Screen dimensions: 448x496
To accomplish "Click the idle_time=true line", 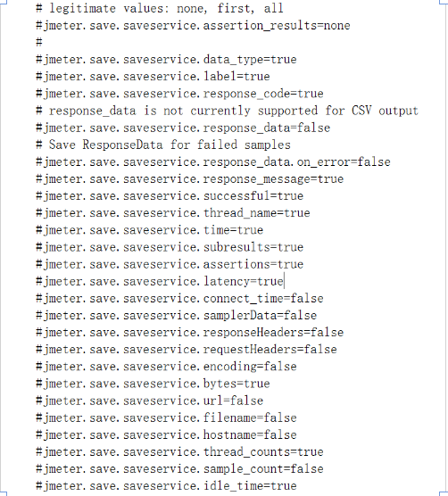I will pos(166,486).
